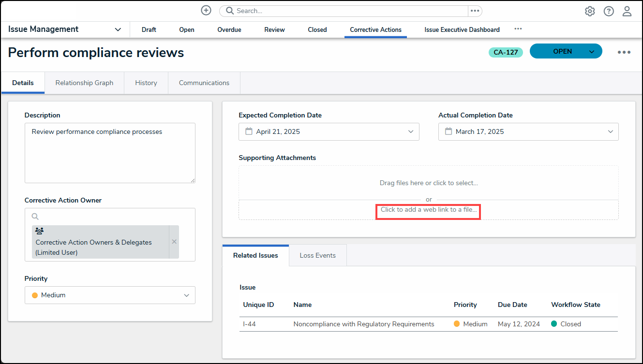Viewport: 643px width, 364px height.
Task: Click to add a web link to a file
Action: click(428, 210)
